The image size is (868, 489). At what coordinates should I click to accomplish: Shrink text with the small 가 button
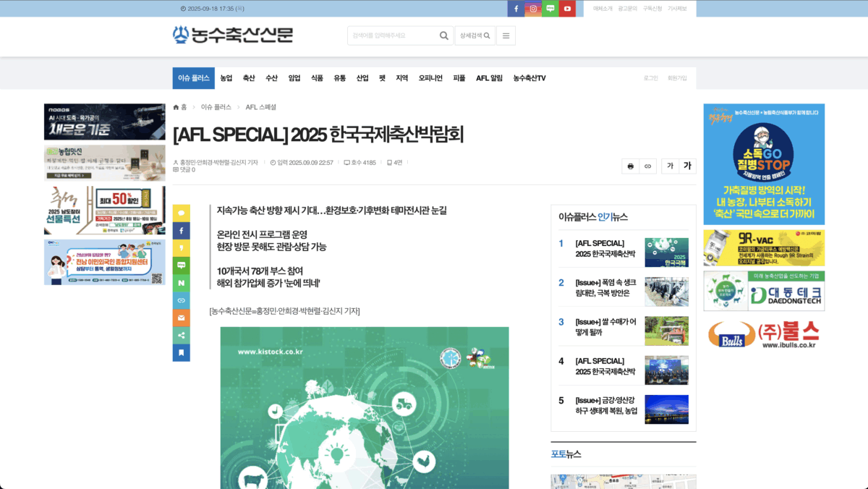click(670, 166)
